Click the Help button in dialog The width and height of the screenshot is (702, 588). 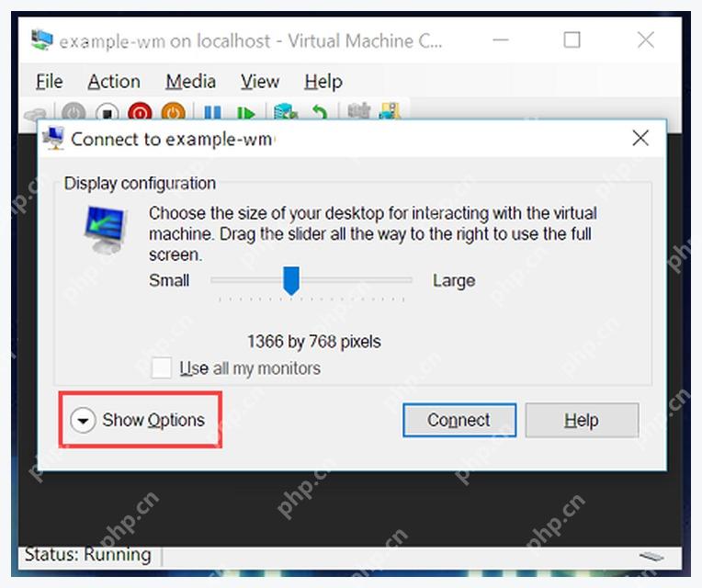582,420
